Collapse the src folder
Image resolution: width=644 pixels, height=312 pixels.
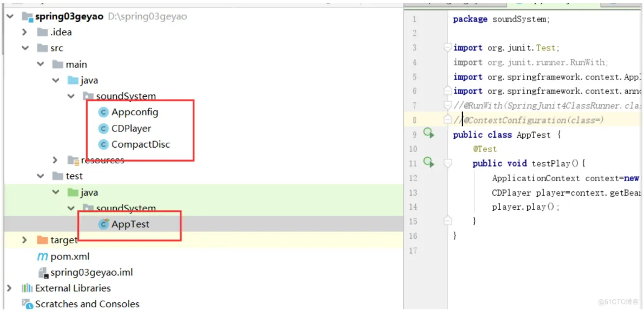pyautogui.click(x=25, y=48)
